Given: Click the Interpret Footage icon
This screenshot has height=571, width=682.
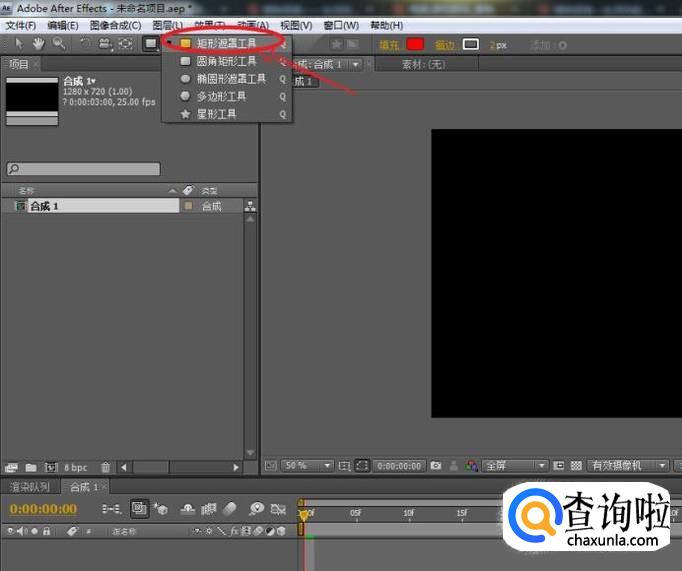Looking at the screenshot, I should pos(11,467).
